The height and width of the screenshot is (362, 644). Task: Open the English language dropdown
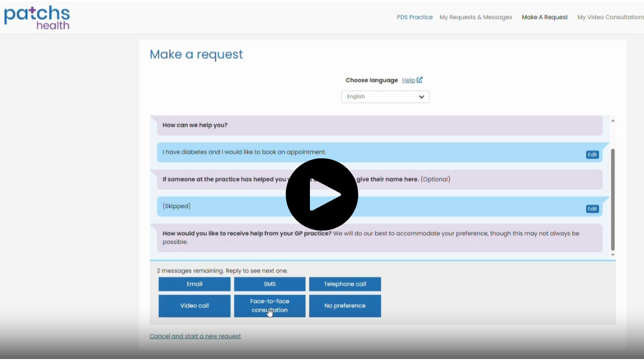[385, 97]
